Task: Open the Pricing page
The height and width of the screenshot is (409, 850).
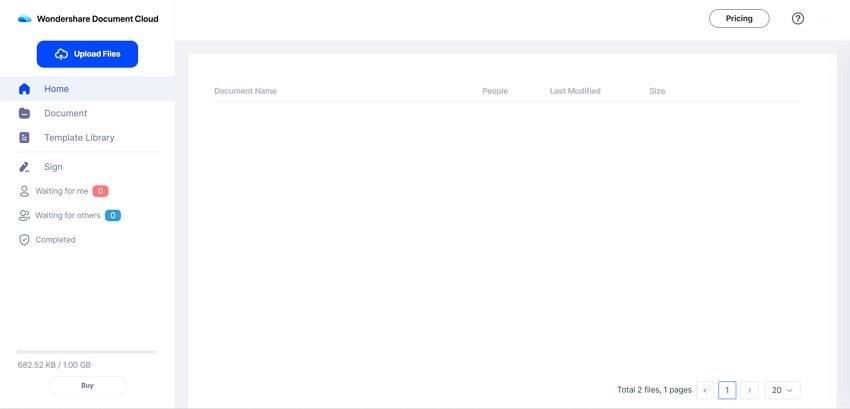Action: 739,18
